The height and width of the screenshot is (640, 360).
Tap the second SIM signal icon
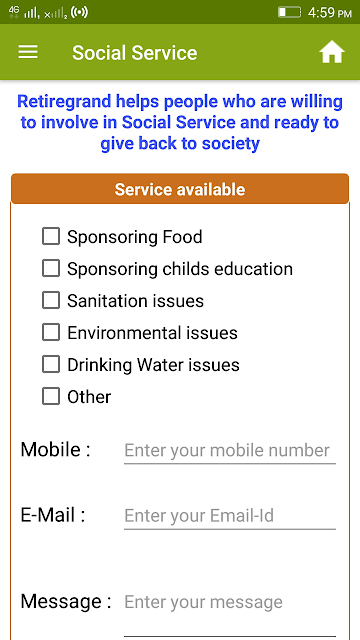pos(55,13)
